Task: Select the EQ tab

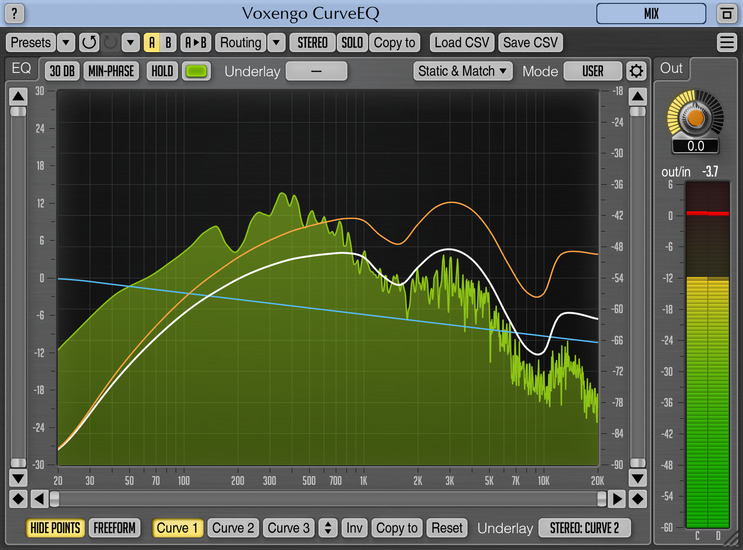Action: (21, 69)
